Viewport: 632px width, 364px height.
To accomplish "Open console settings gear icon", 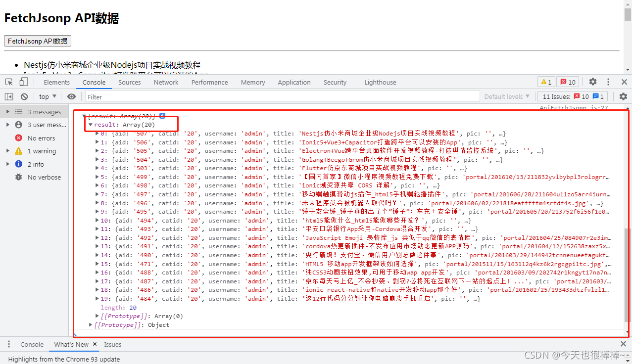I will click(x=623, y=96).
